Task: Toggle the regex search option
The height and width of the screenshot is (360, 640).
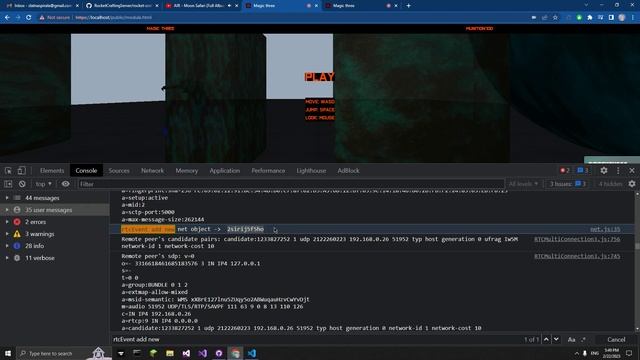Action: [583, 340]
